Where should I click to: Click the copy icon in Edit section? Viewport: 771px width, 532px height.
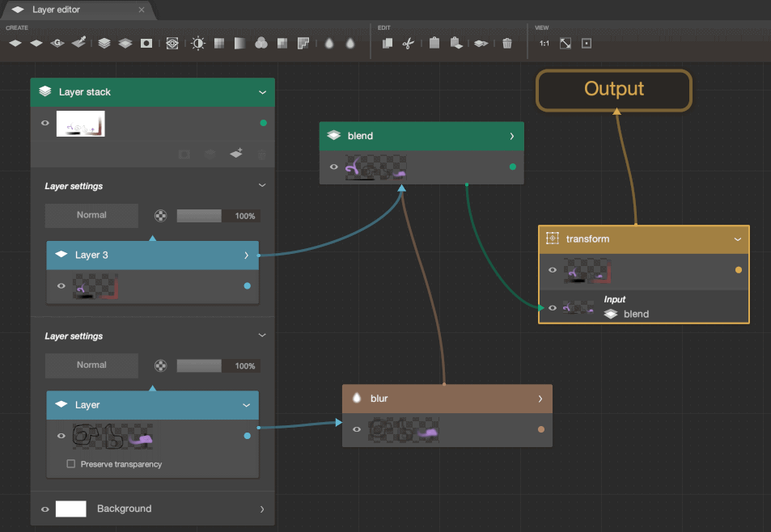point(388,44)
